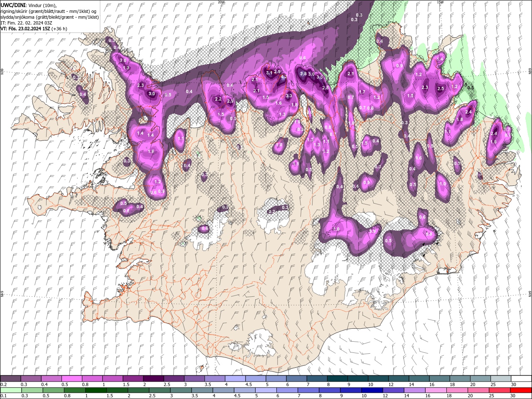Click the initial time line 'IT: Fim. 22. 02. 2024 03Z'
The height and width of the screenshot is (399, 532).
[x=26, y=23]
